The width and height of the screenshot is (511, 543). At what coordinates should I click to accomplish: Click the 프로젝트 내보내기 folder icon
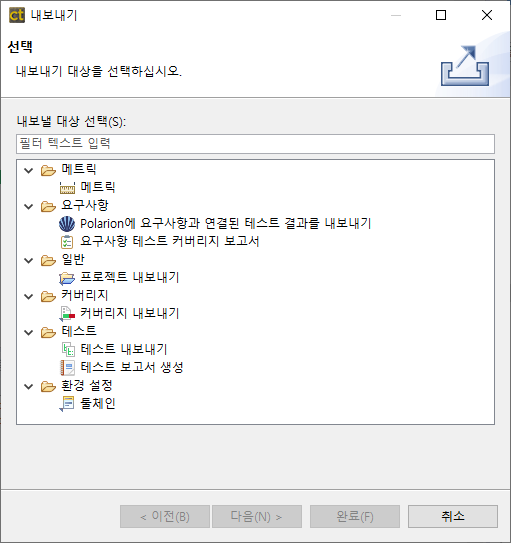[x=67, y=278]
